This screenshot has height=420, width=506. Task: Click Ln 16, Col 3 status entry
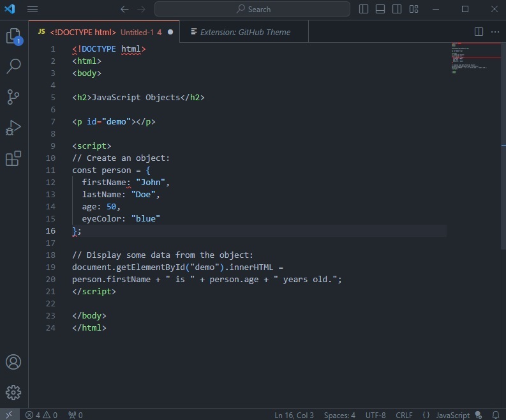coord(294,415)
